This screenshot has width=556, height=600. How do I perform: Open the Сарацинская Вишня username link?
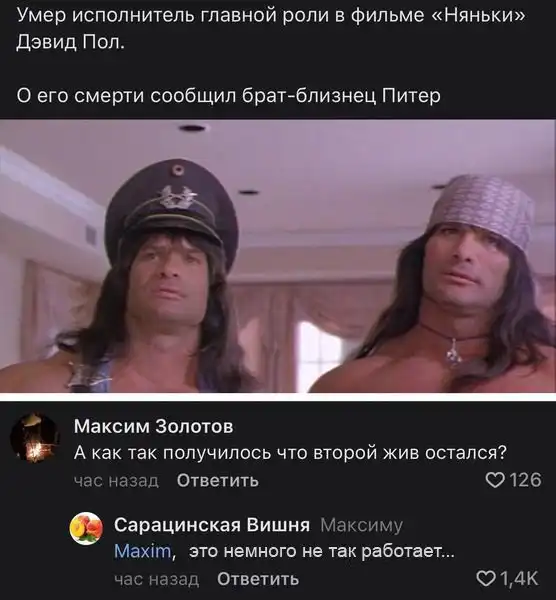point(212,525)
